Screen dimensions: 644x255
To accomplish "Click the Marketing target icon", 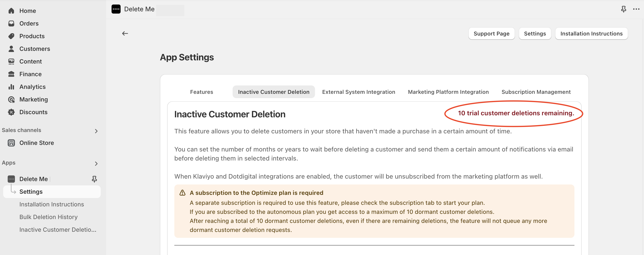I will [x=11, y=99].
